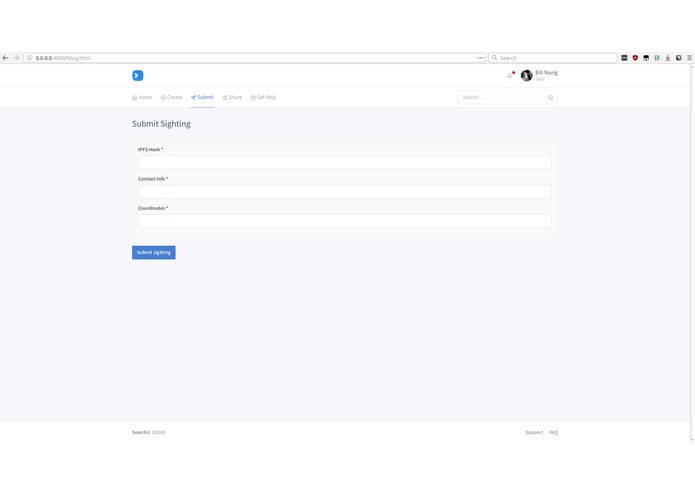Click the browser search box magnifier icon

494,58
